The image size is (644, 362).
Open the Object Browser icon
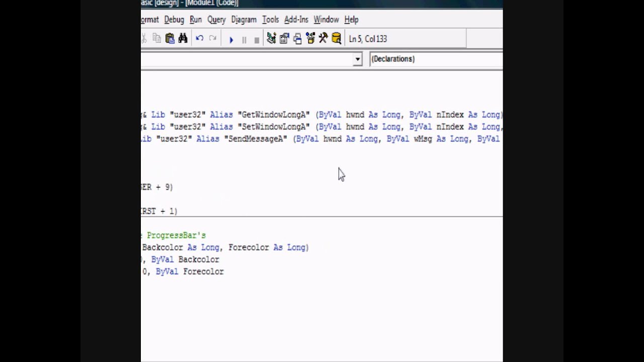310,39
